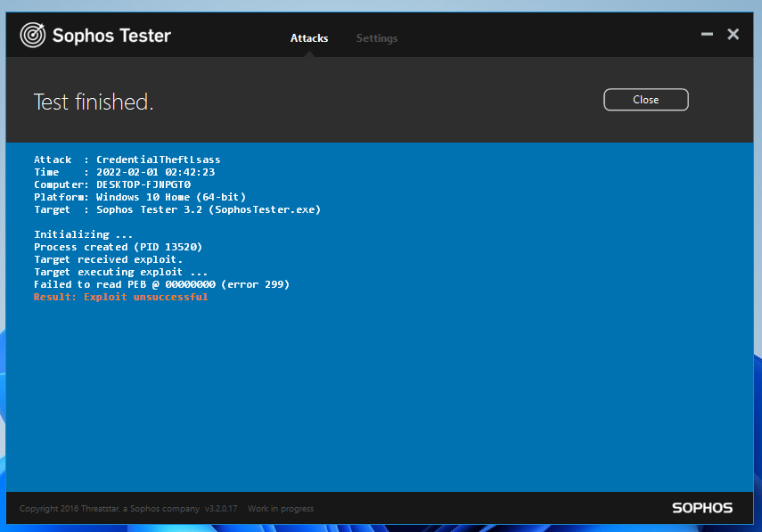Click the 'Initializing ...' log line
Viewport: 762px width, 532px height.
click(x=83, y=234)
